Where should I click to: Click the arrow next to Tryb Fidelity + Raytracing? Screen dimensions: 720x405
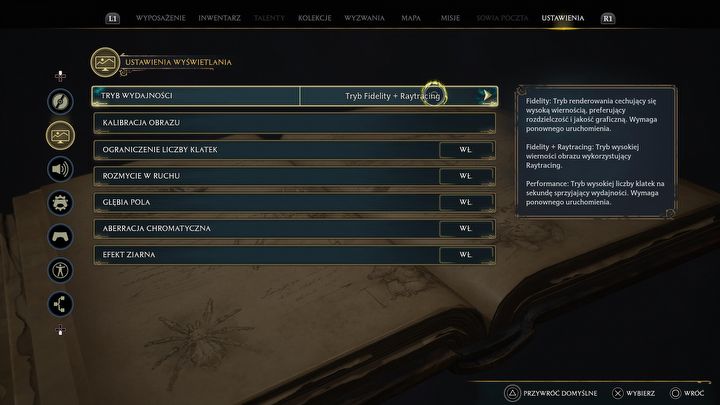[487, 96]
